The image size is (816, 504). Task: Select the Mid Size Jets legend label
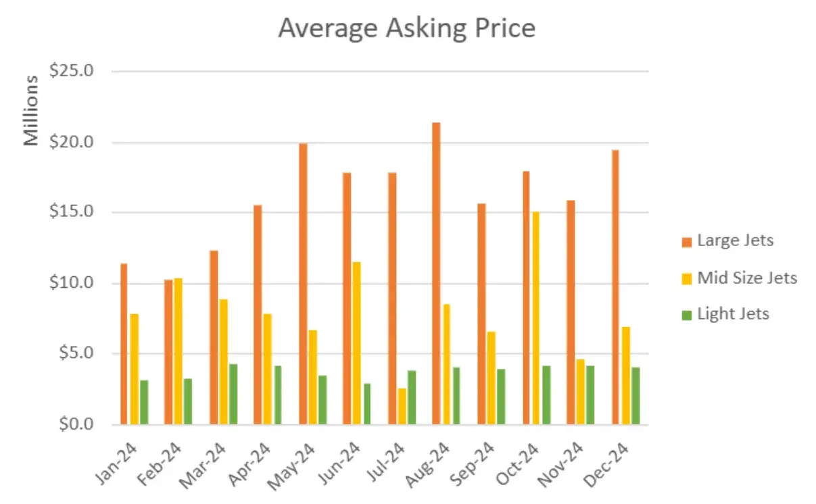[x=747, y=278]
